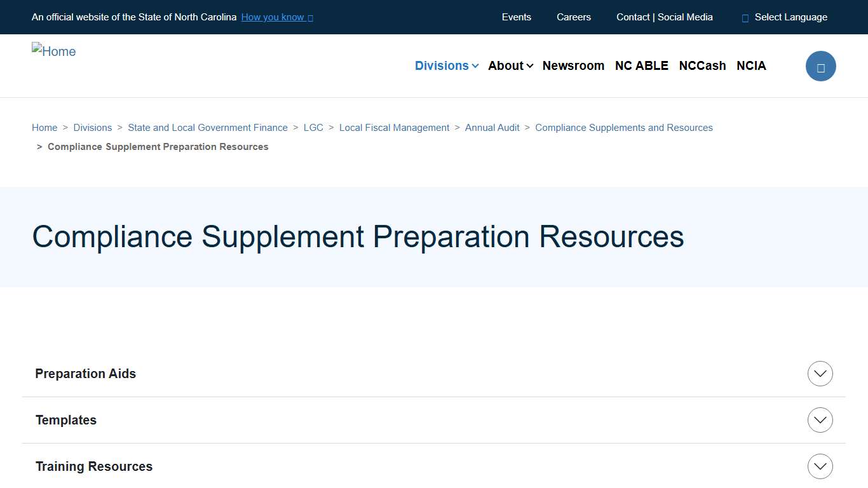
Task: Follow the How you know link
Action: [x=272, y=17]
